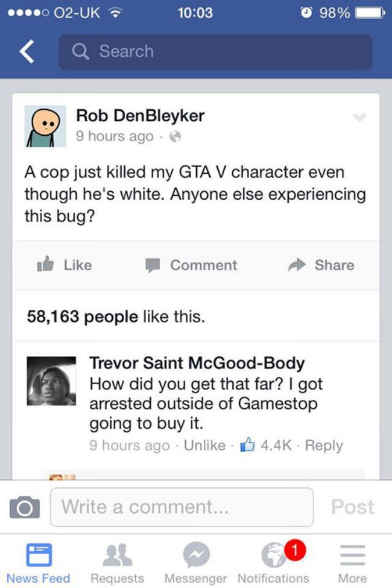
Task: Open the Requests friends icon
Action: click(118, 555)
